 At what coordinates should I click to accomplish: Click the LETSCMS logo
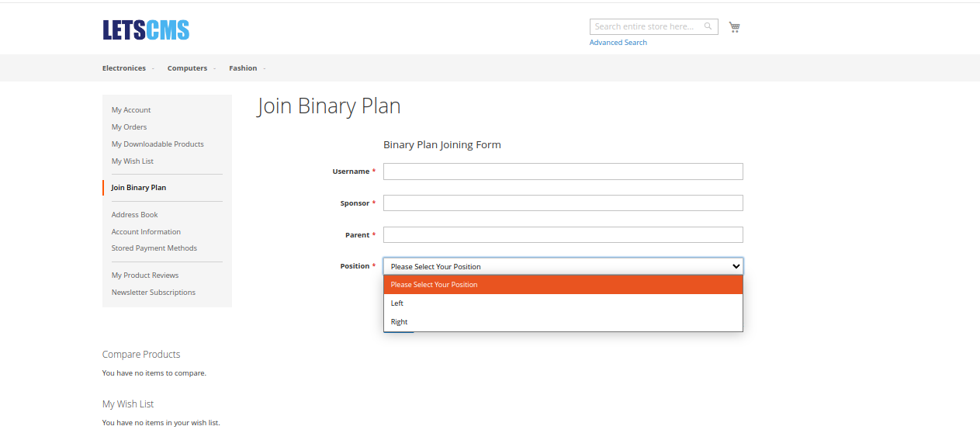coord(146,30)
